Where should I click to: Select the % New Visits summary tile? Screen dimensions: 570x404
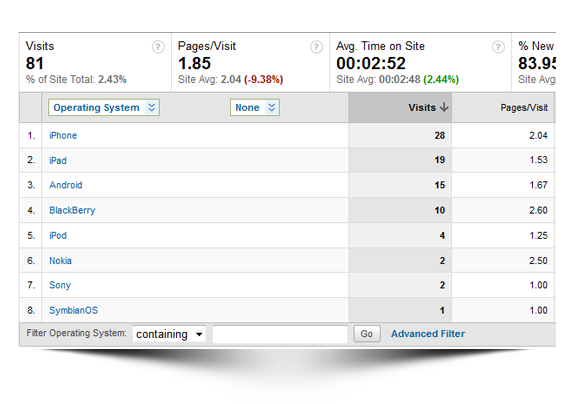(x=534, y=63)
